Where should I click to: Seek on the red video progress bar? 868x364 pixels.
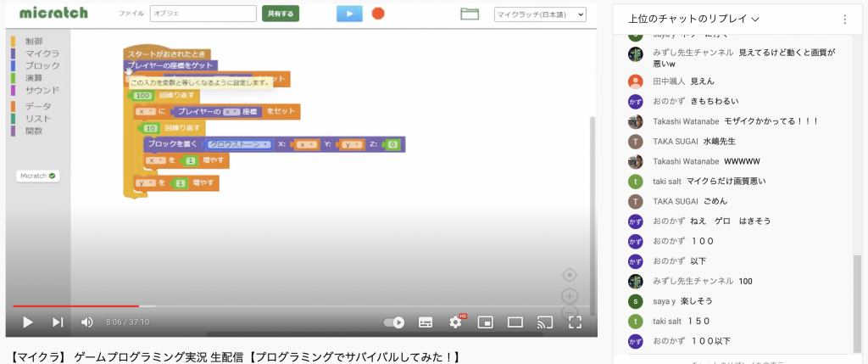click(75, 305)
